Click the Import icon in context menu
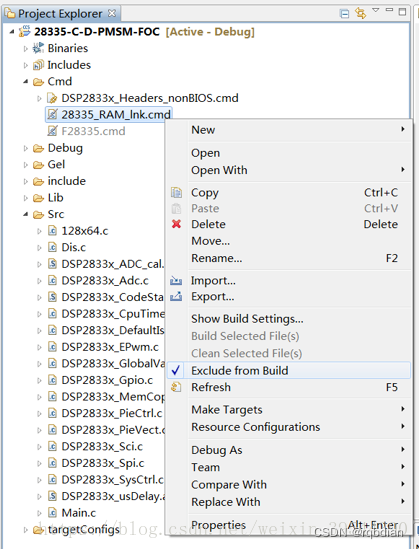The image size is (419, 549). (176, 280)
